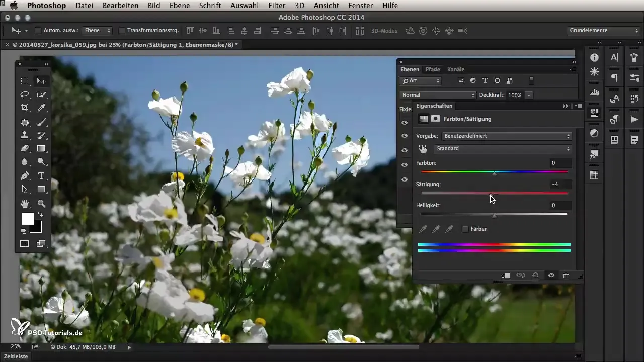Enable Transformationsstrg. checkbox
The width and height of the screenshot is (644, 362).
[x=121, y=31]
